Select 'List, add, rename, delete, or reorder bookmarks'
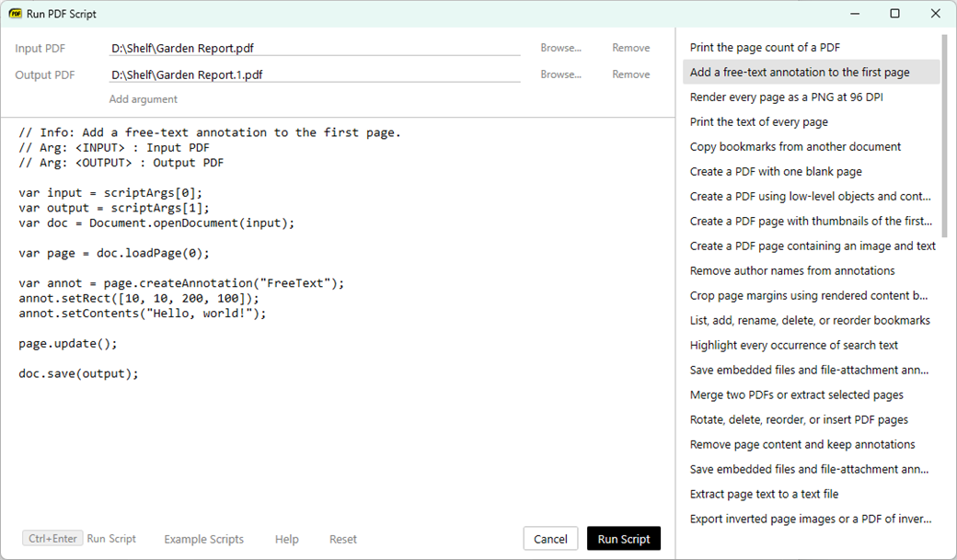Viewport: 957px width, 560px height. (811, 321)
